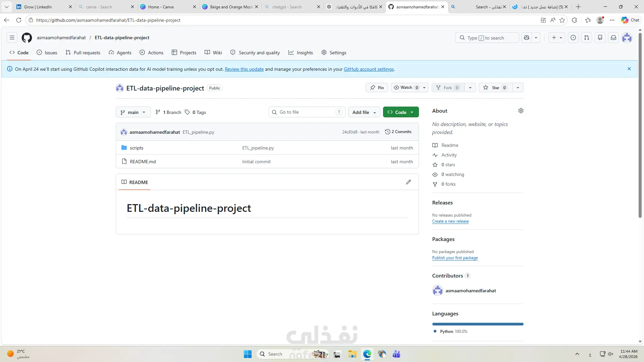Viewport: 644px width, 362px height.
Task: Open the README.md file
Action: click(143, 162)
